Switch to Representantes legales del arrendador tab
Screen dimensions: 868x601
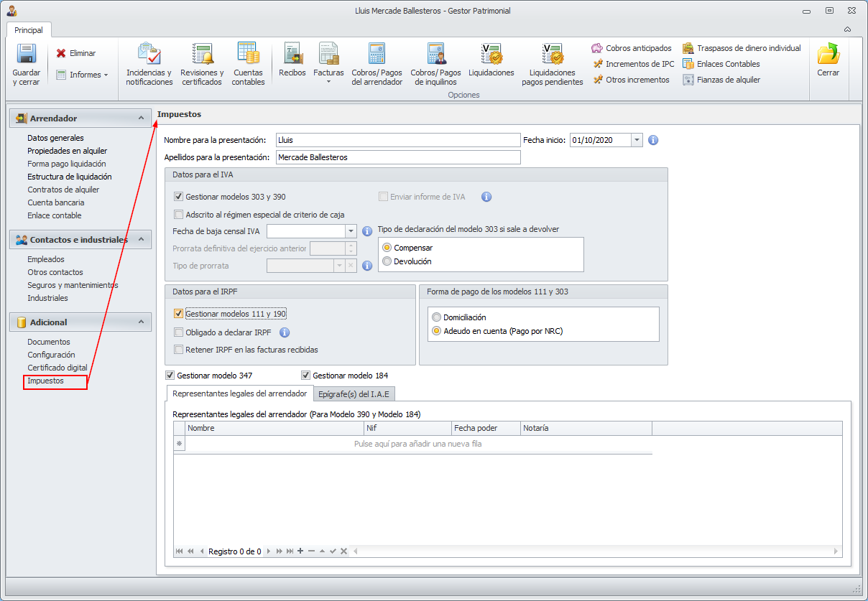(x=240, y=393)
